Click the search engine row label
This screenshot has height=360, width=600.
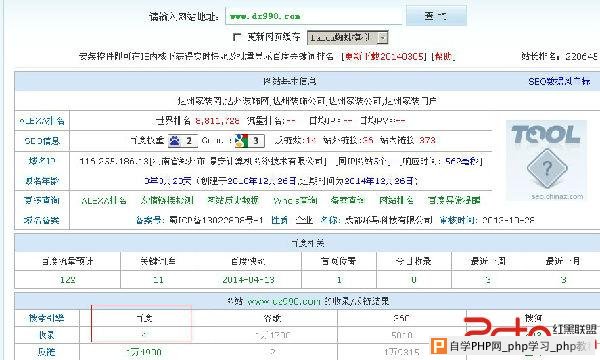[46, 318]
